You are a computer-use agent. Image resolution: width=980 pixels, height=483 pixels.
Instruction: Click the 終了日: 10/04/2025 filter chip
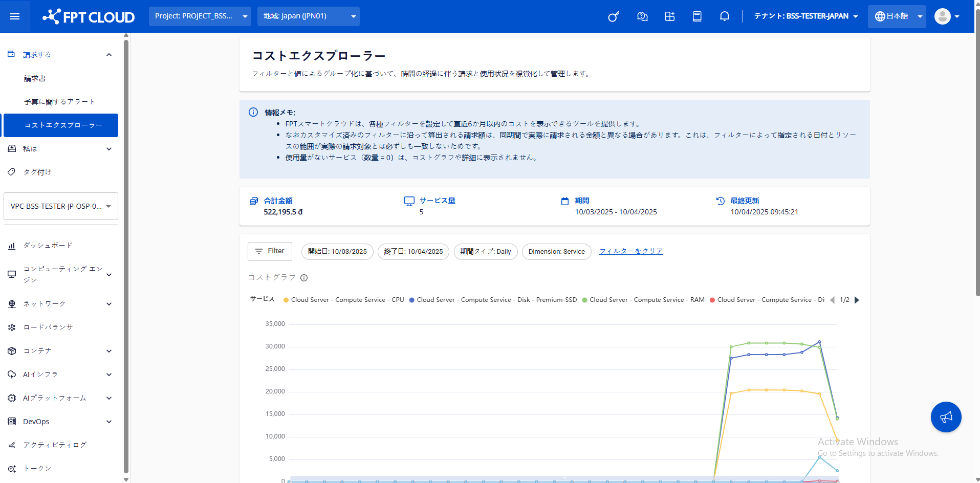pyautogui.click(x=413, y=252)
